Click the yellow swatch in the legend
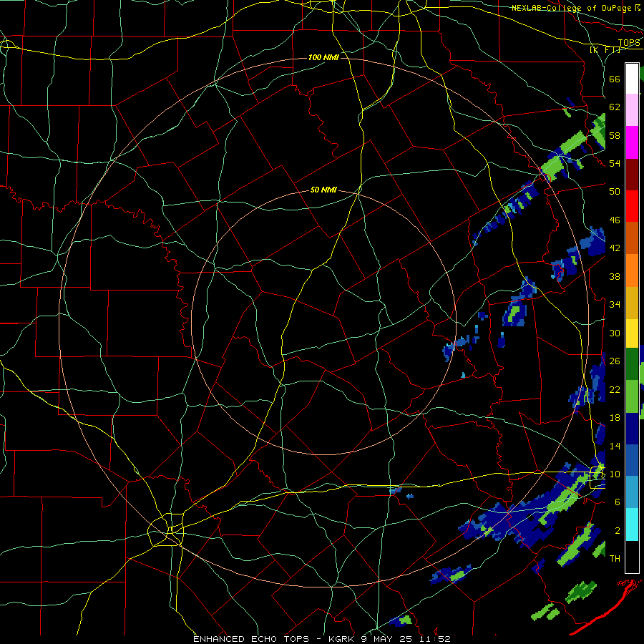 point(632,333)
